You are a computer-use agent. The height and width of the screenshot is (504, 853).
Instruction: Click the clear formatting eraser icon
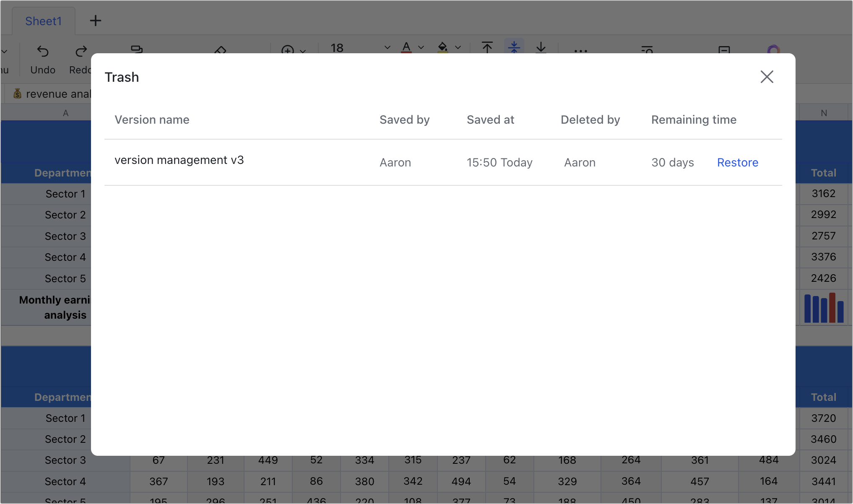(x=220, y=51)
